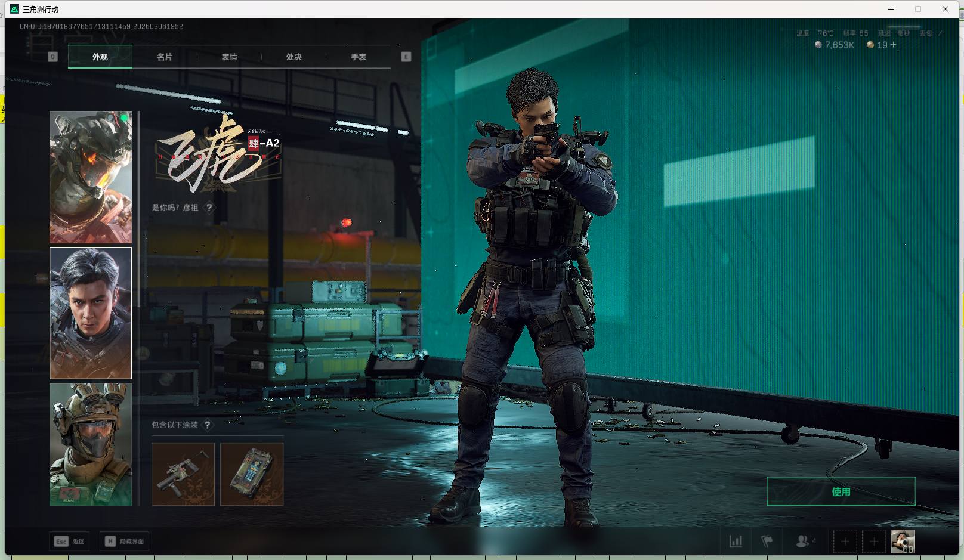Click the 帧率 65 readout
Viewport: 964px width, 560px height.
(x=855, y=33)
